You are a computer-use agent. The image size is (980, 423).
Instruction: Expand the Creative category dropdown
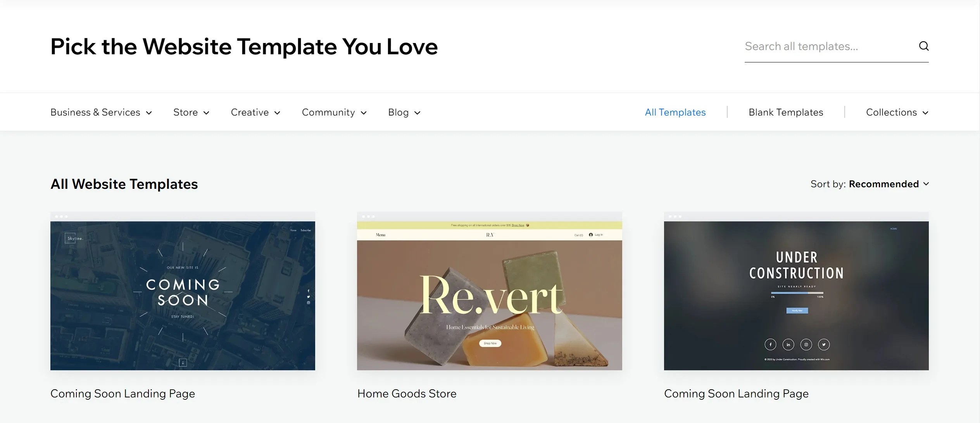point(255,112)
